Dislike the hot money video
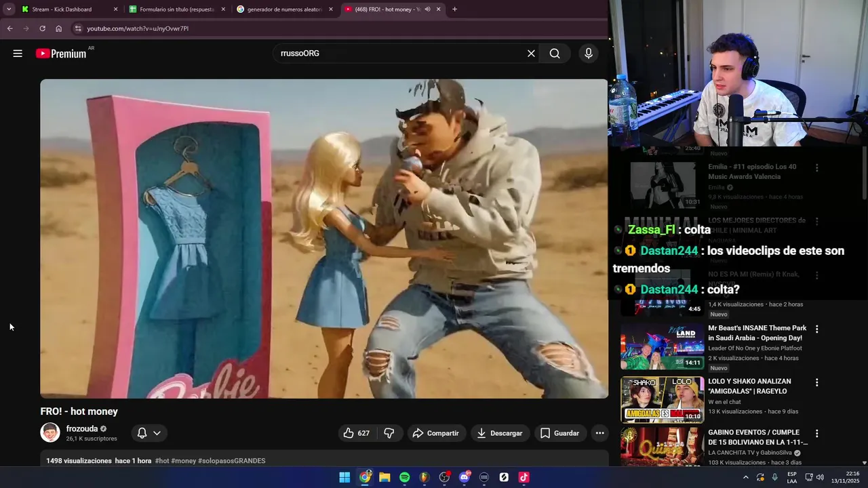This screenshot has height=488, width=868. (389, 433)
